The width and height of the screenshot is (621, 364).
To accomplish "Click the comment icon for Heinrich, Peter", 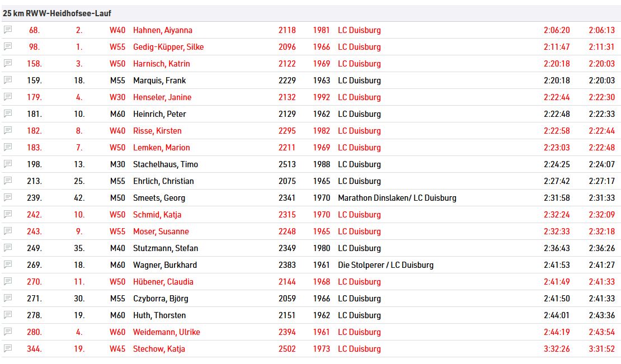I will [x=8, y=114].
